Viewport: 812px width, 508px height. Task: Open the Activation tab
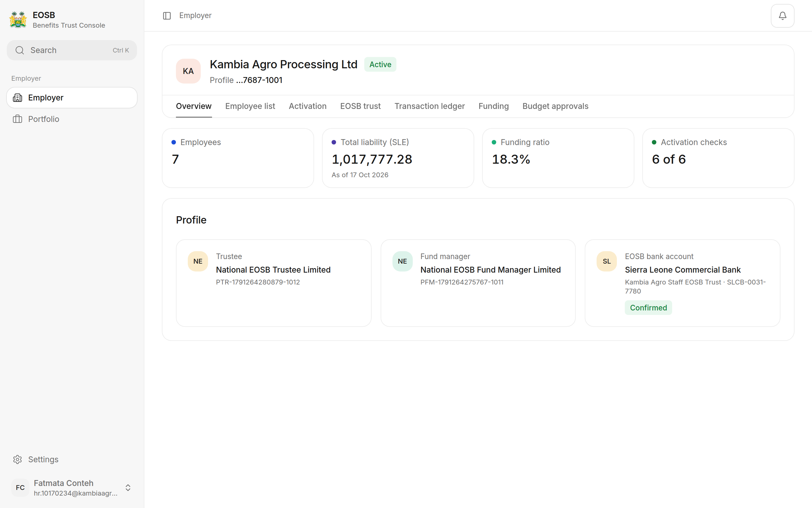(x=307, y=106)
